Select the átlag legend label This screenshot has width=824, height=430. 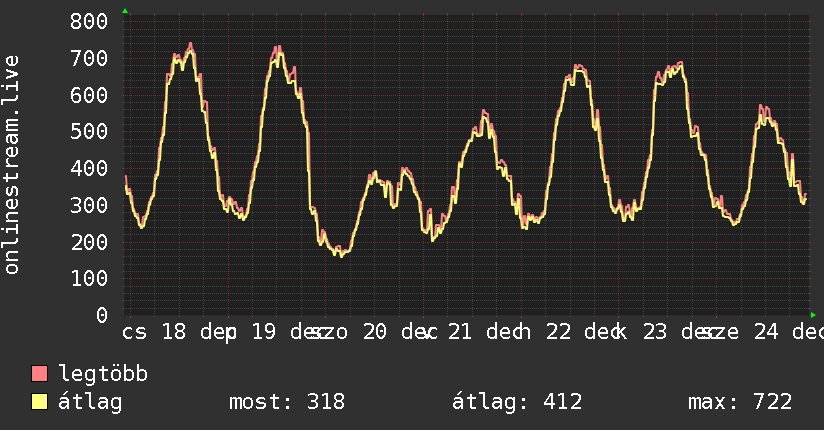point(90,402)
